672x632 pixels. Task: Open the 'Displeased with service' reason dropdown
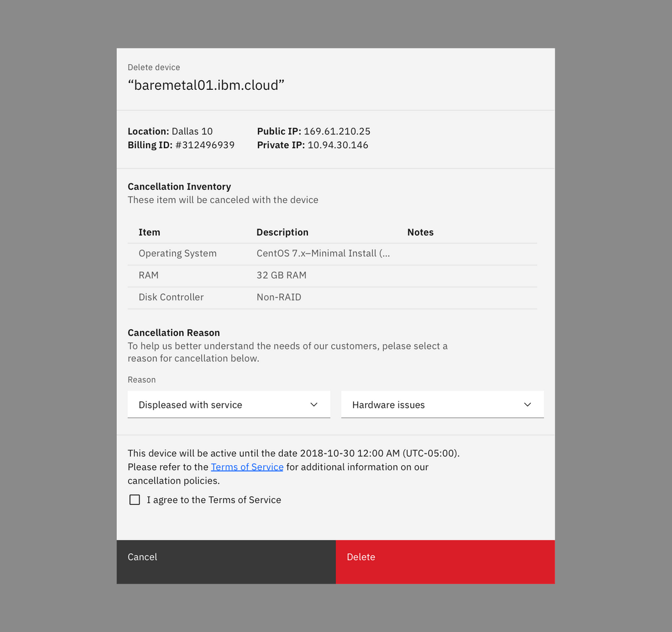pyautogui.click(x=228, y=404)
